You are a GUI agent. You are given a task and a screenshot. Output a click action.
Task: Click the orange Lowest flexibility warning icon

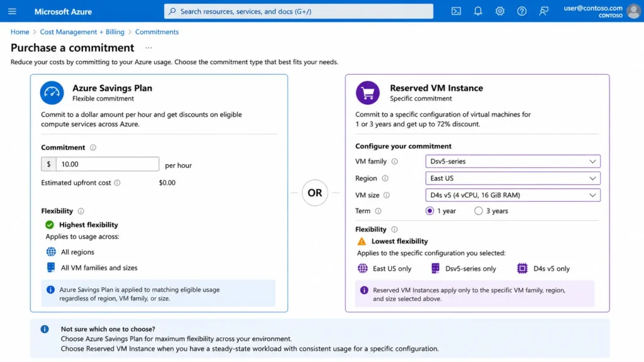point(362,241)
